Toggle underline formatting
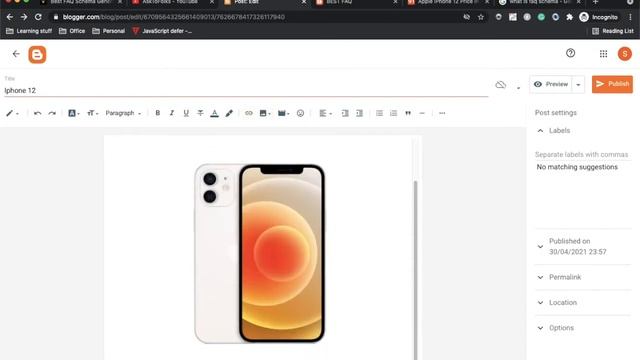The height and width of the screenshot is (360, 640). pyautogui.click(x=186, y=113)
